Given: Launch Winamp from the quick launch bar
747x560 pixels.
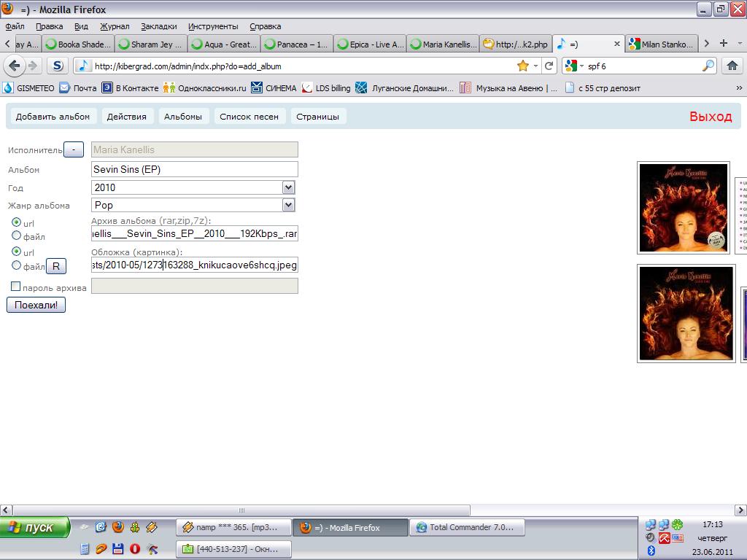Looking at the screenshot, I should pos(152,527).
